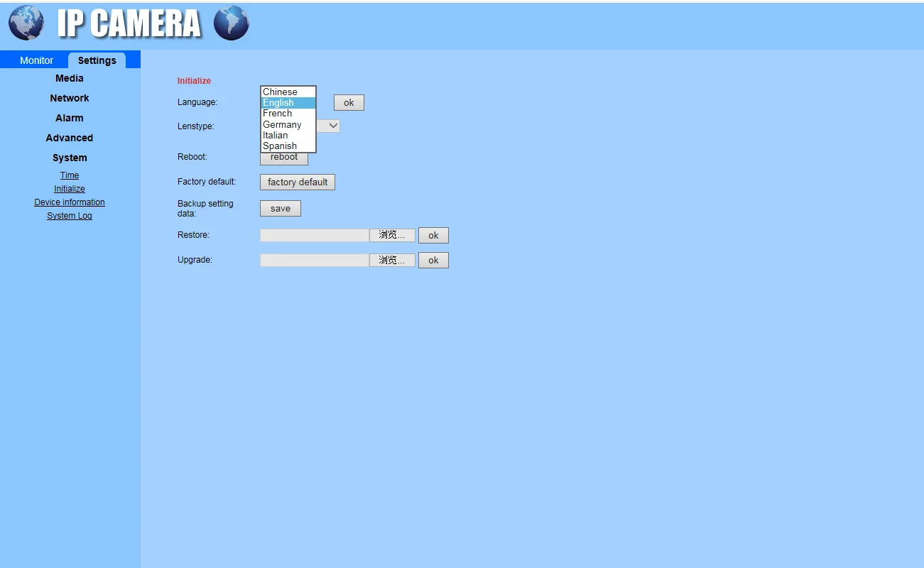Click the red Initialize heading
This screenshot has height=568, width=924.
(194, 81)
